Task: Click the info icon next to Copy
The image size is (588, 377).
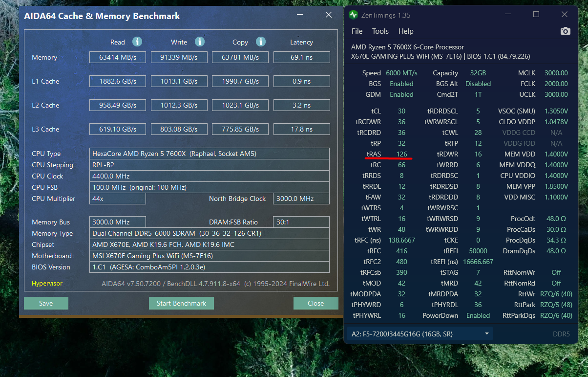Action: pos(261,42)
